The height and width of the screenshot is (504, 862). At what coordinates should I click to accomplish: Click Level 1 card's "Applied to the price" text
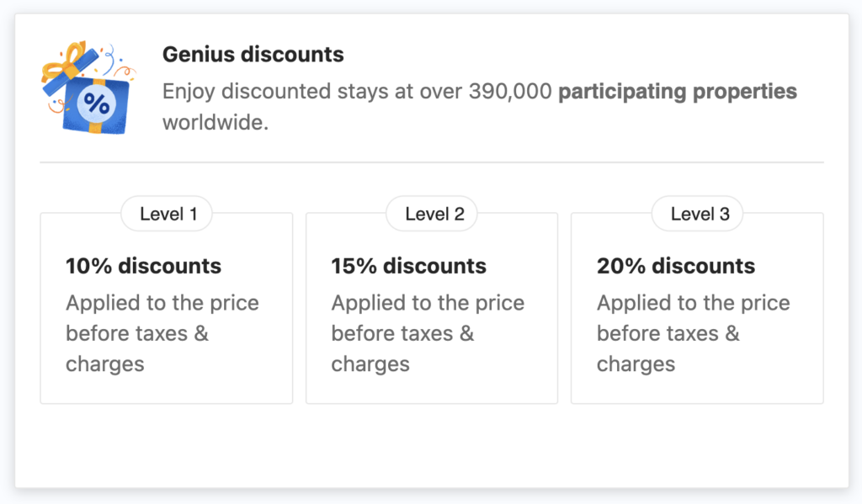pos(162,303)
